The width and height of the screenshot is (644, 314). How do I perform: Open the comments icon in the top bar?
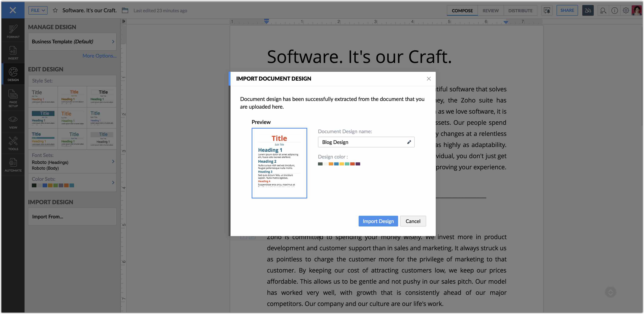coord(547,11)
